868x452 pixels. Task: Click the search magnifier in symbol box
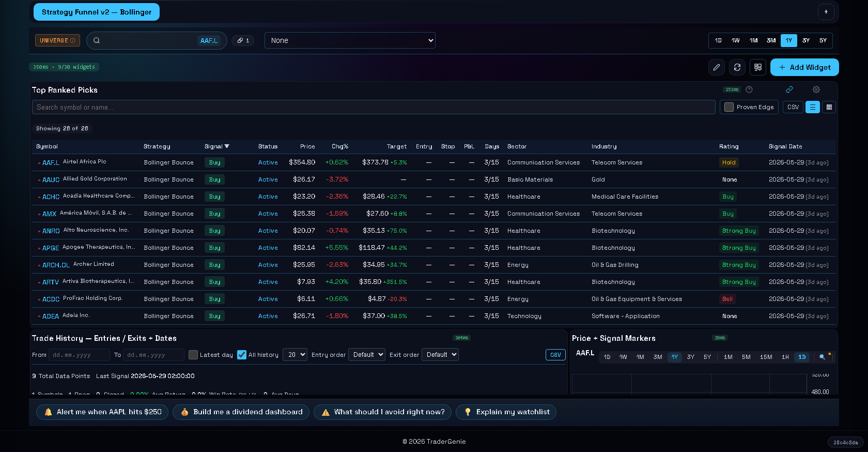pos(97,40)
